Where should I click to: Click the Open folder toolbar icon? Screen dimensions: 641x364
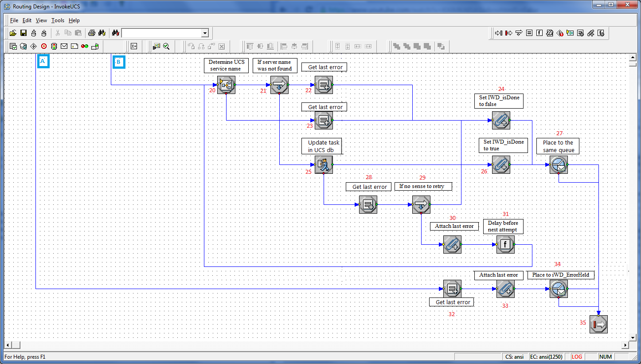tap(13, 33)
